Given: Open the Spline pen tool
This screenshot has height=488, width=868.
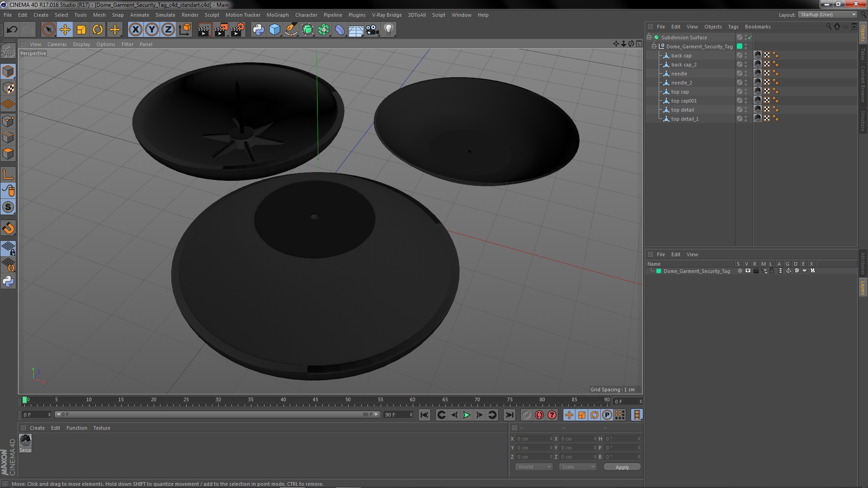Looking at the screenshot, I should tap(291, 30).
